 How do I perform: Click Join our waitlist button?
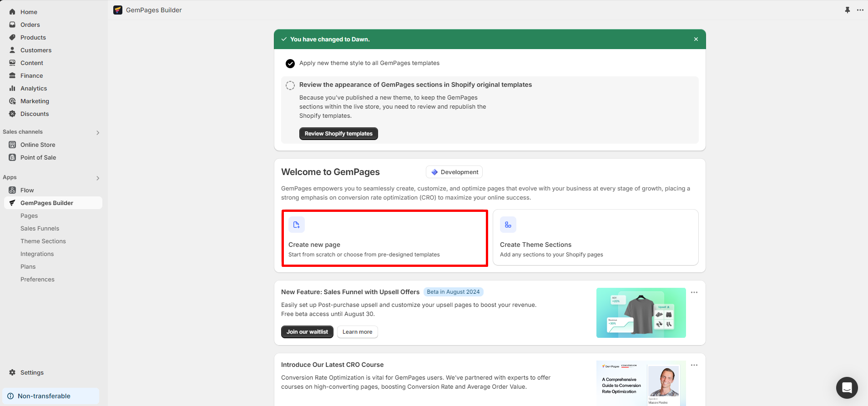pyautogui.click(x=307, y=332)
